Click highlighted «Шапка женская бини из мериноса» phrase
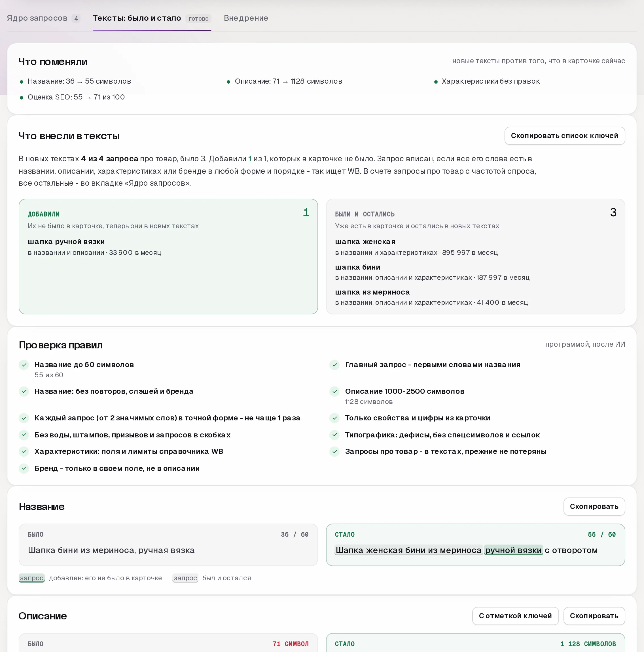 [x=408, y=550]
